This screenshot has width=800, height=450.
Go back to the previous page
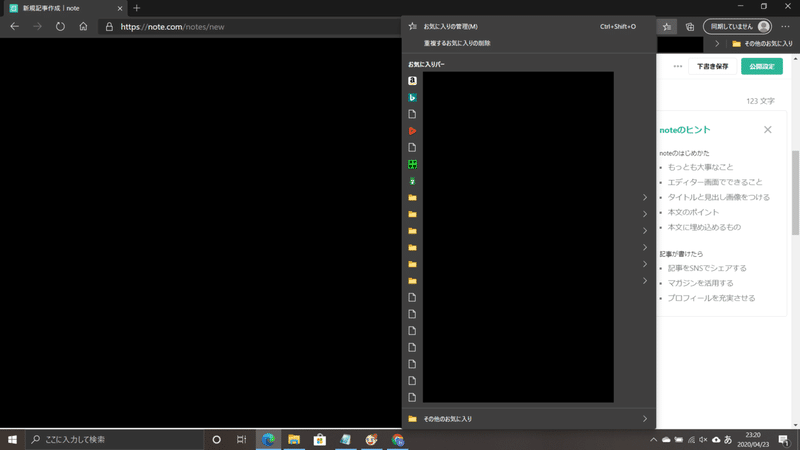pos(14,27)
